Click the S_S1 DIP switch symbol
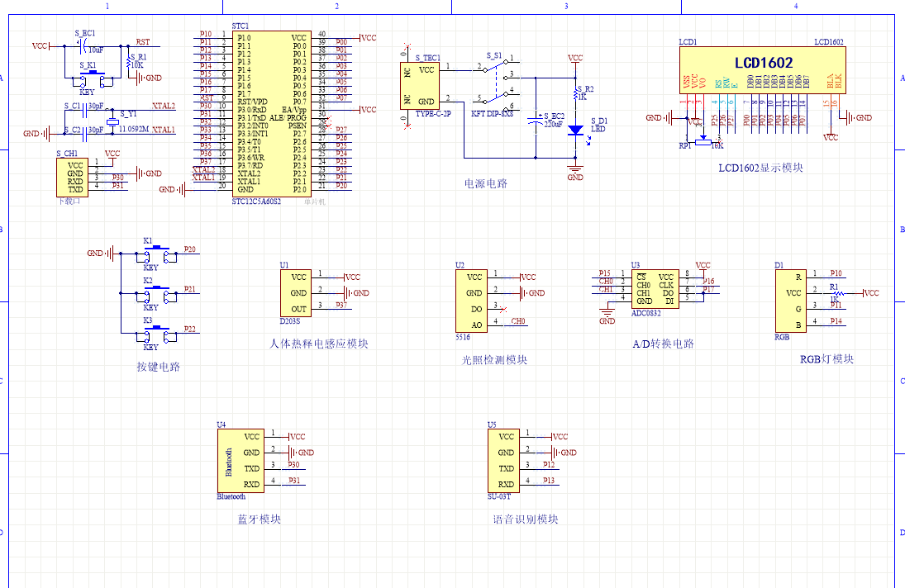The width and height of the screenshot is (905, 588). tap(494, 83)
